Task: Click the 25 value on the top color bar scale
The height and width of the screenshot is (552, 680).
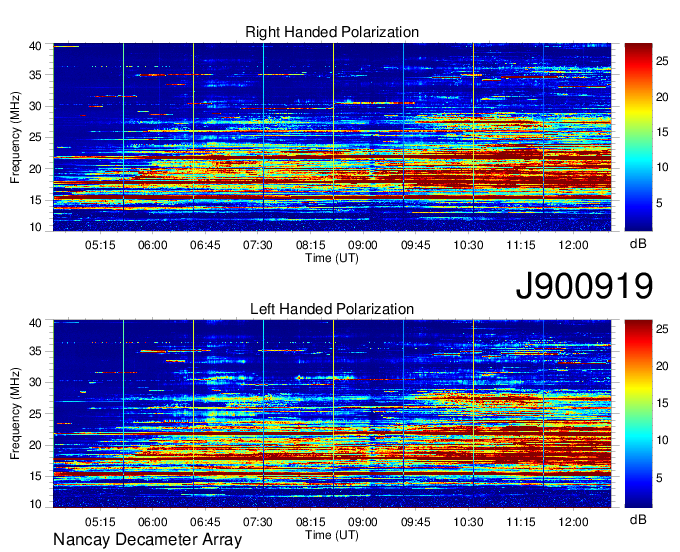Action: tap(662, 61)
